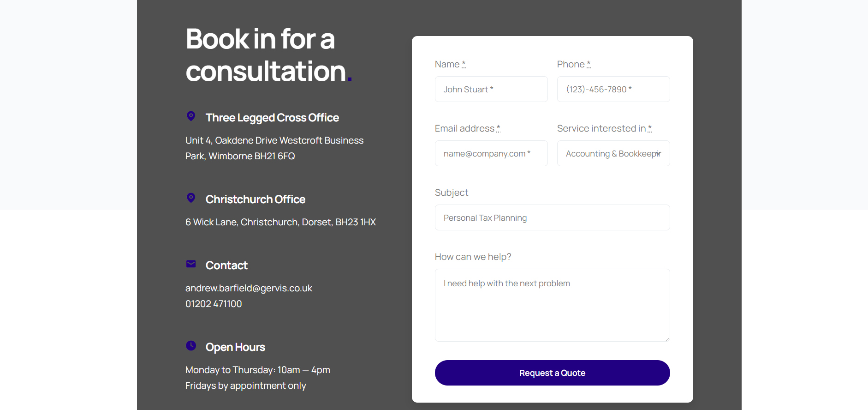The image size is (868, 410).
Task: Focus the Name input field
Action: (x=491, y=90)
